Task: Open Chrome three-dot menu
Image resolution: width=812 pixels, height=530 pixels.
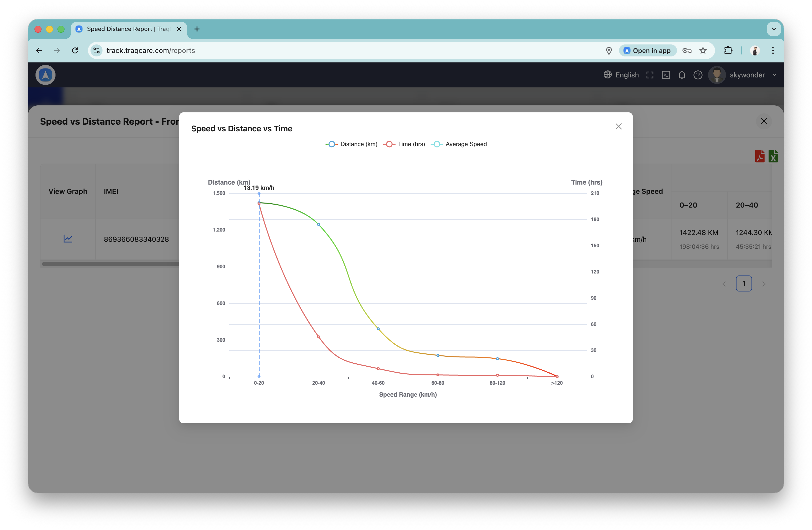Action: pos(772,50)
